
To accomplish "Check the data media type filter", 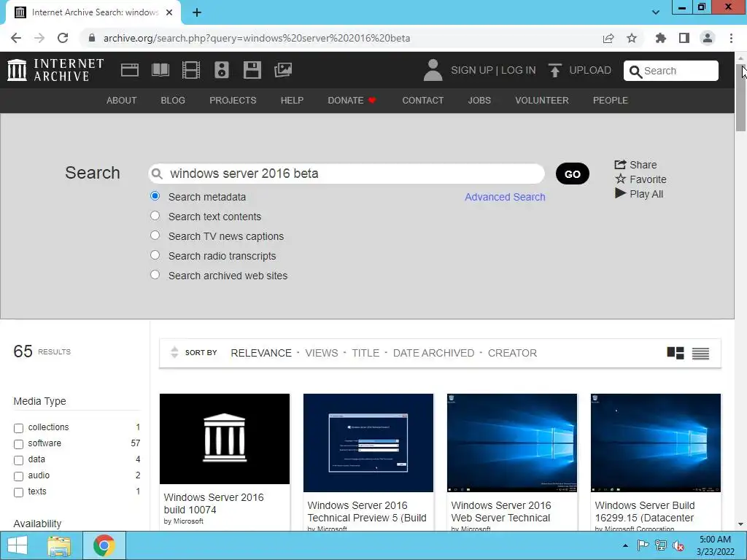I will point(18,461).
